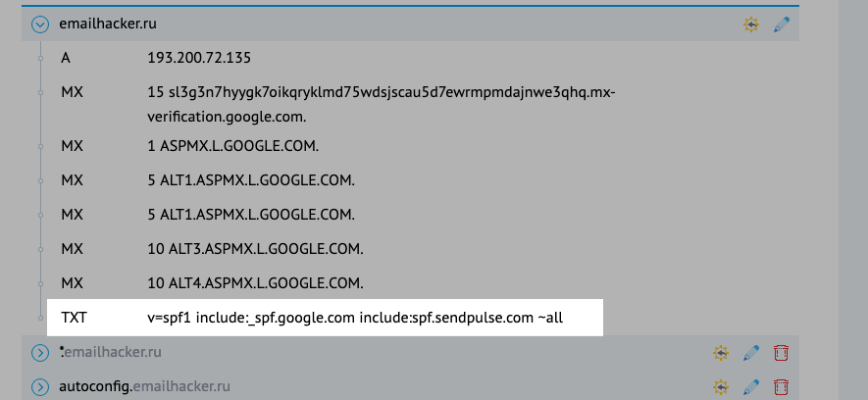Collapse the emailhacker.ru domain records
Viewport: 868px width, 400px height.
click(40, 25)
